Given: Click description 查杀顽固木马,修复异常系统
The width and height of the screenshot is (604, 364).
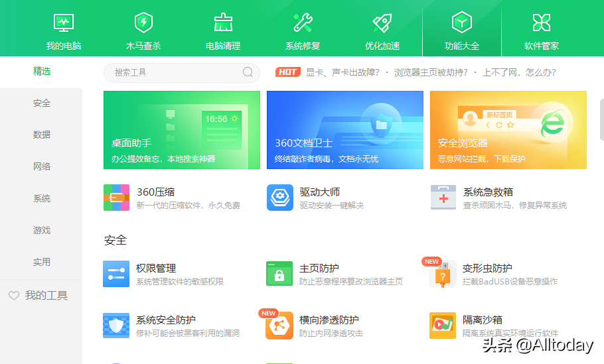Looking at the screenshot, I should [x=515, y=206].
